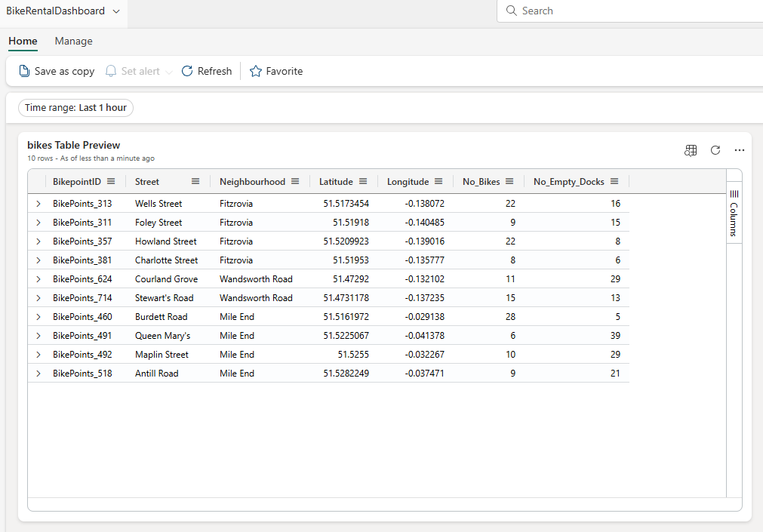Switch to the Manage tab
Viewport: 763px width, 532px height.
click(x=73, y=42)
